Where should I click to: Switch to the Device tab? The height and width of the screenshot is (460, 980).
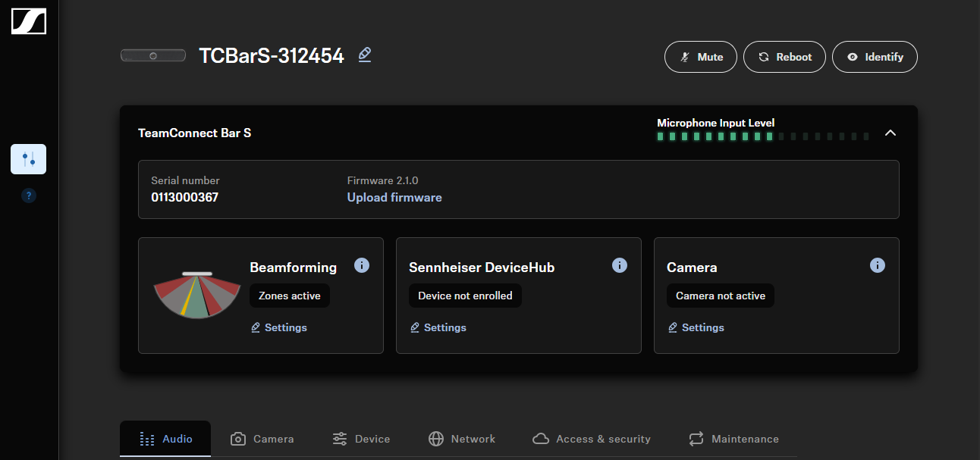pyautogui.click(x=361, y=439)
